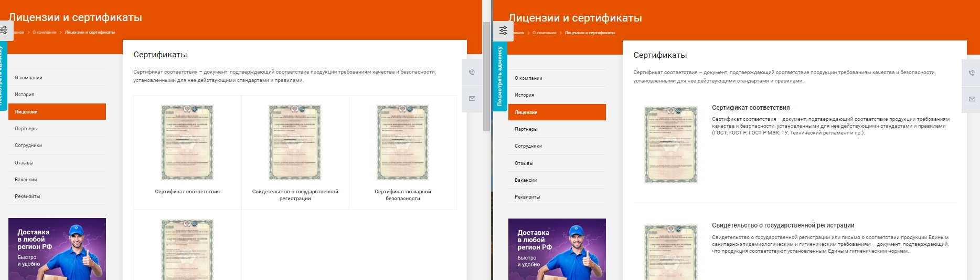This screenshot has width=980, height=280.
Task: Click 'Сертификаты' section heading on left page
Action: pyautogui.click(x=160, y=55)
